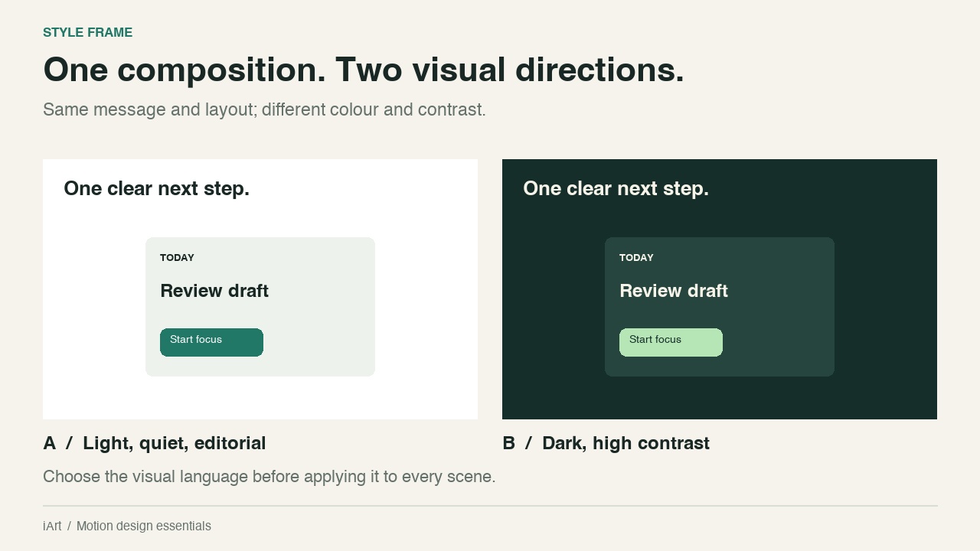The width and height of the screenshot is (980, 551).
Task: Click the Start focus button in dark frame B
Action: coord(671,342)
